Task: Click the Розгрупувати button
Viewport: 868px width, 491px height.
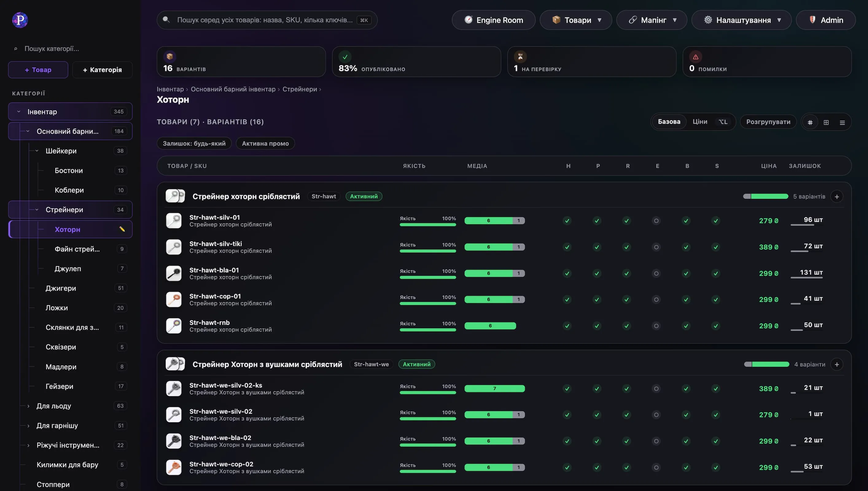Action: (x=768, y=122)
